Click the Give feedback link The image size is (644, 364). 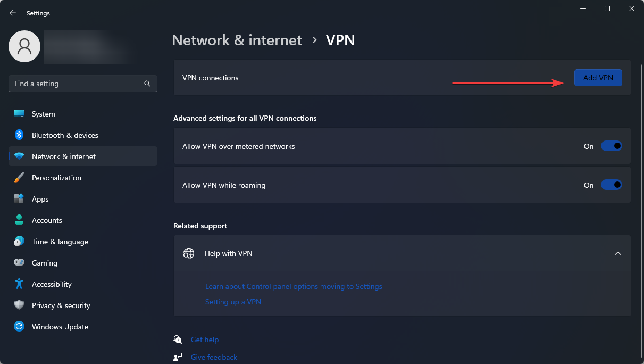click(x=214, y=357)
